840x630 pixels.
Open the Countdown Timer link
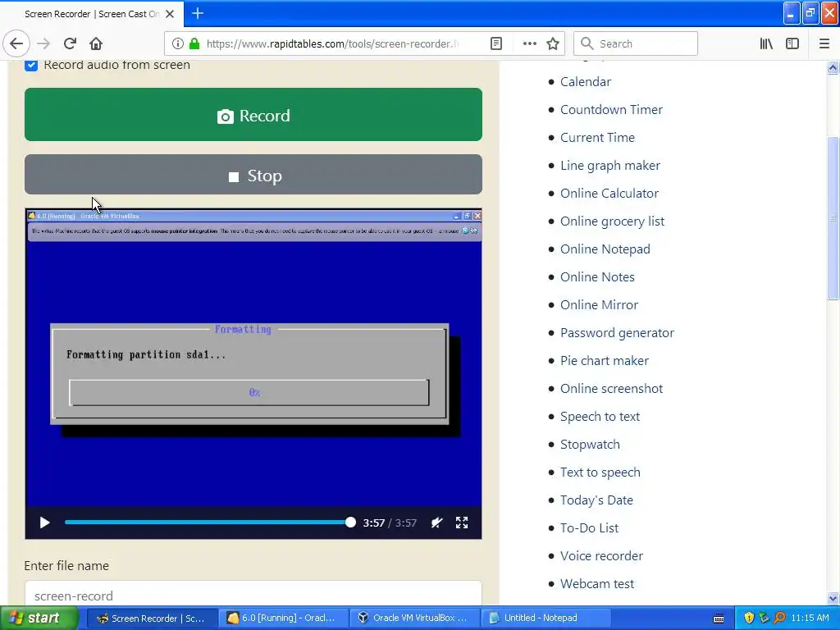coord(611,110)
